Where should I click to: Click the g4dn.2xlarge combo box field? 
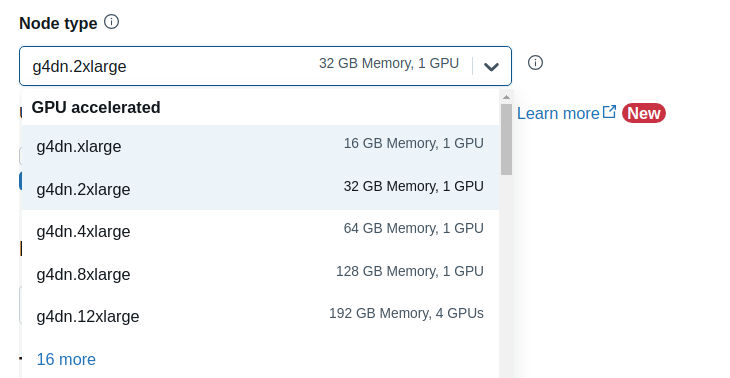click(265, 66)
